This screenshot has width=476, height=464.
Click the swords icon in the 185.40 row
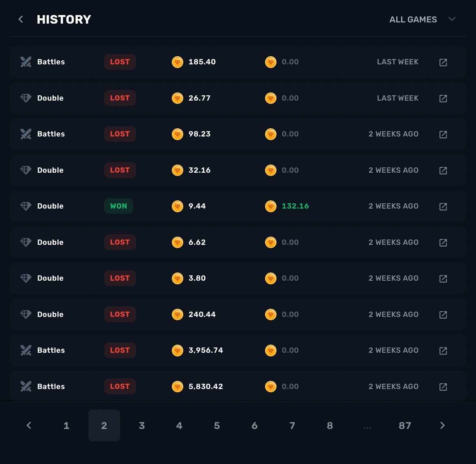[x=26, y=62]
